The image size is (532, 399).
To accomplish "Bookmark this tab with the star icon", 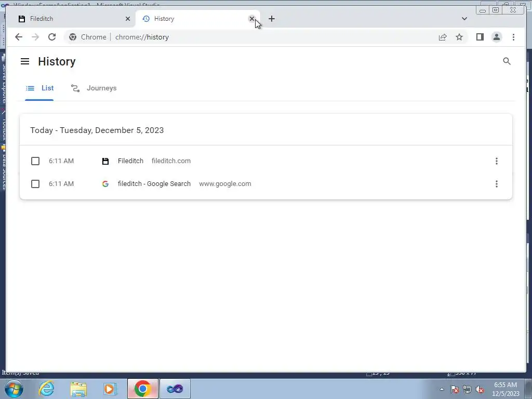I will (x=459, y=37).
